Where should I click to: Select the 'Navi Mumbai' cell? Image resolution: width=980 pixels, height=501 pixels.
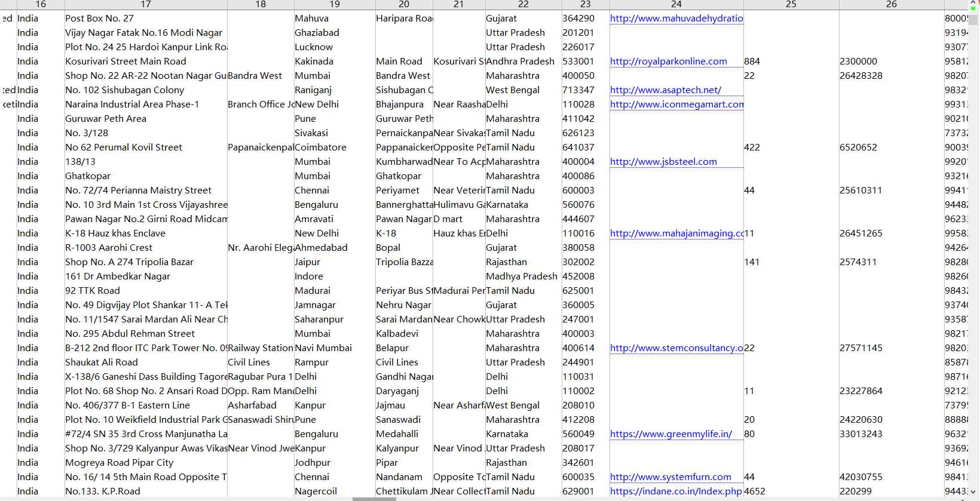[335, 348]
